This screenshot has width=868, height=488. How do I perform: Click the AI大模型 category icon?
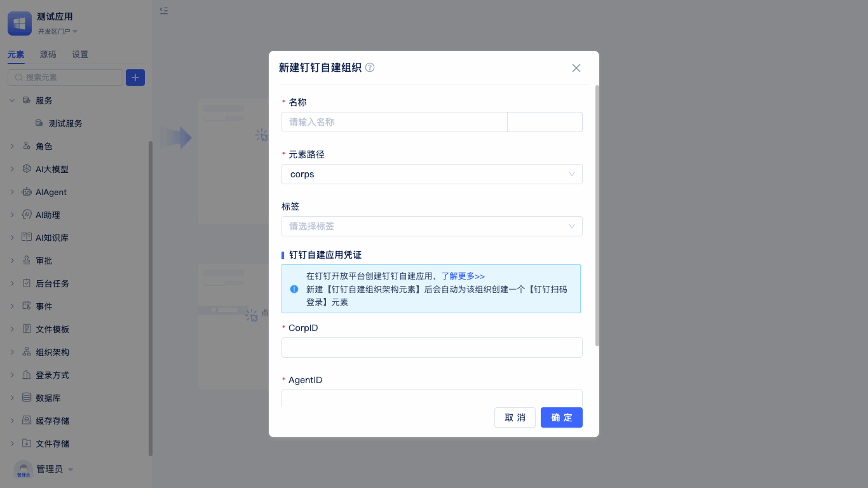tap(27, 169)
